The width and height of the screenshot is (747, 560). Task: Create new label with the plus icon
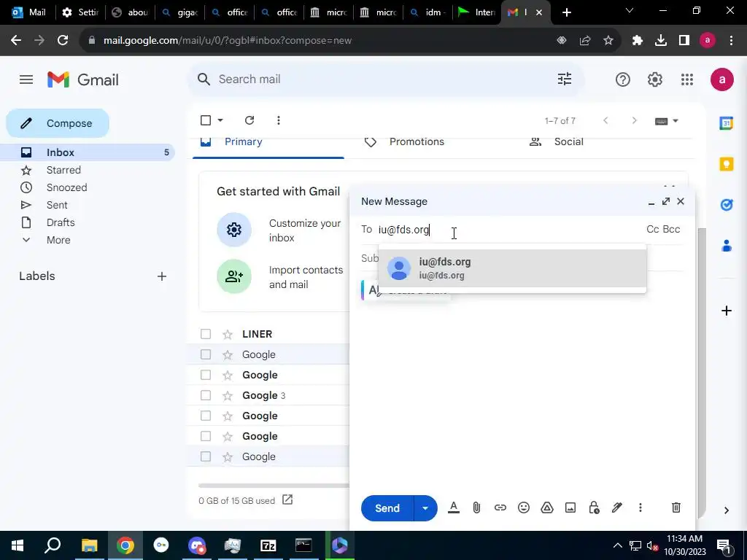pos(162,276)
